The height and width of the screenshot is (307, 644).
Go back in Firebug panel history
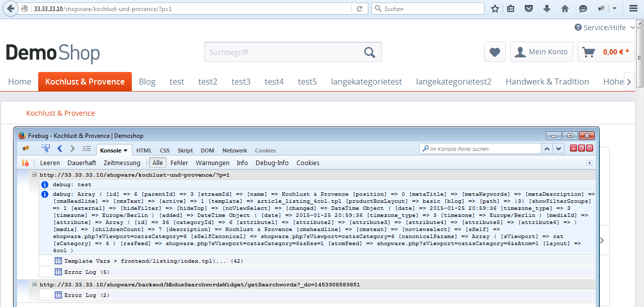tap(60, 148)
